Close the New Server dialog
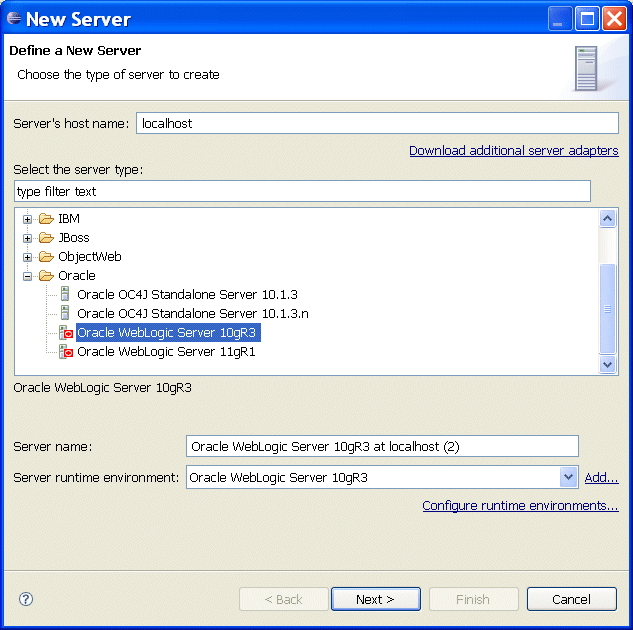The height and width of the screenshot is (630, 633). 614,19
